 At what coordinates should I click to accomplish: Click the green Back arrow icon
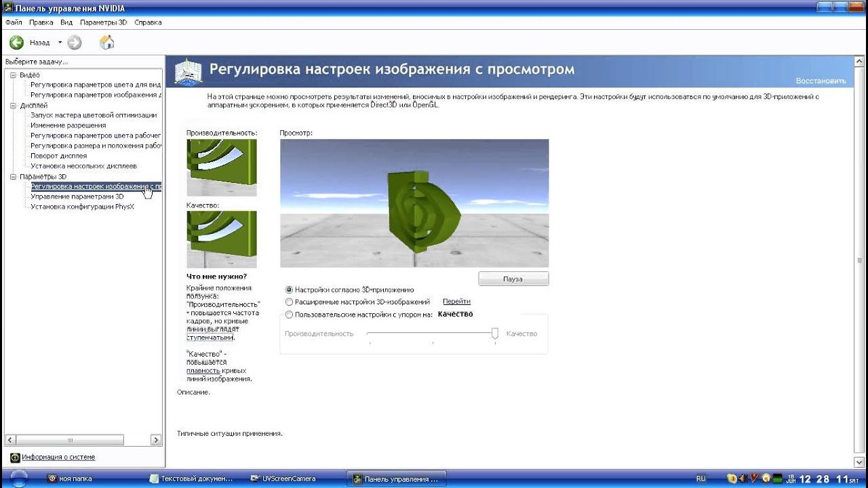(16, 43)
